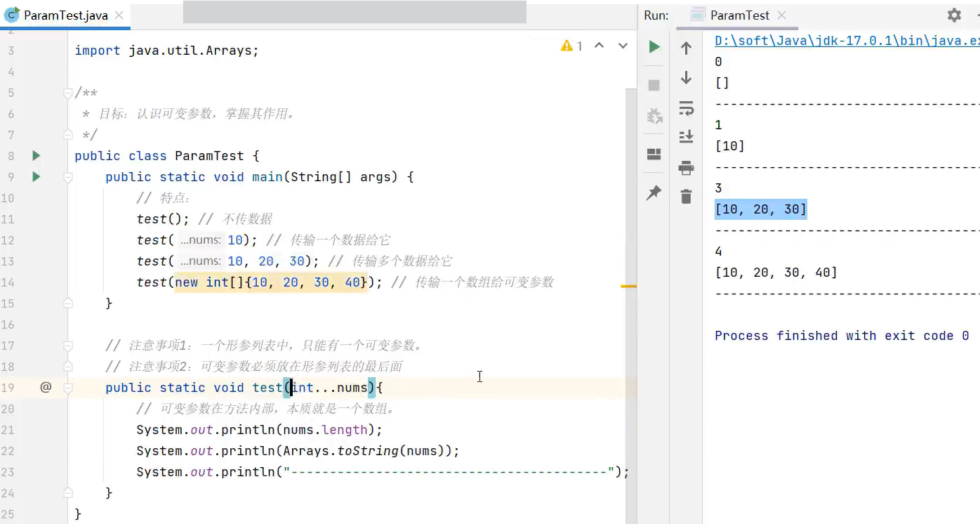
Task: Click console output line showing 4
Action: 719,251
